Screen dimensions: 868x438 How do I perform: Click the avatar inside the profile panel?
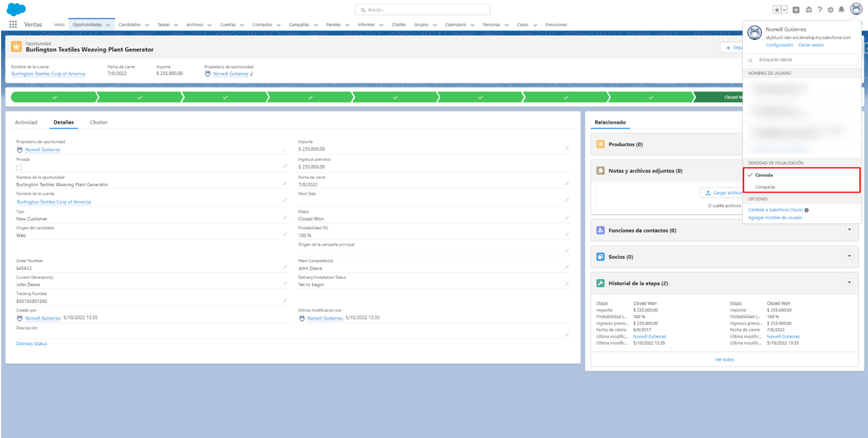[x=755, y=33]
